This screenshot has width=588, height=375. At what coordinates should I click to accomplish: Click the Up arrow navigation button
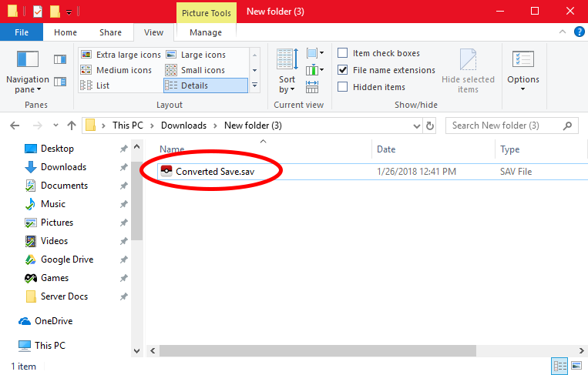[72, 125]
